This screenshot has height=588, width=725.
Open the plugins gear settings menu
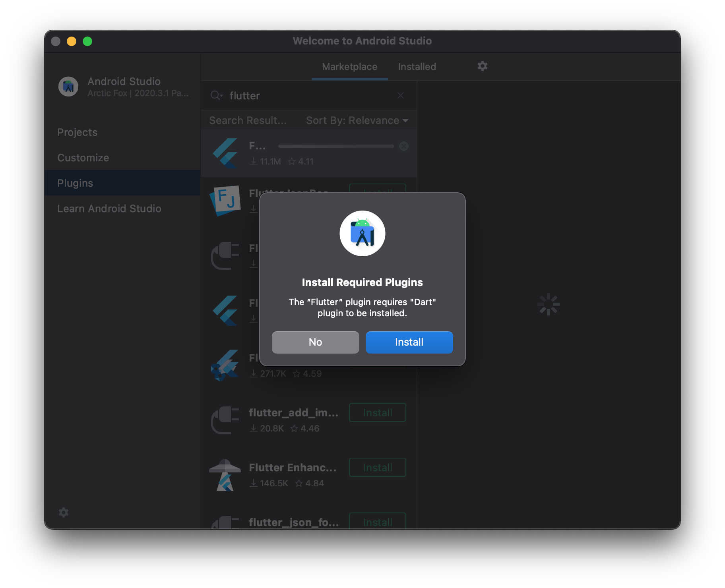pos(482,66)
